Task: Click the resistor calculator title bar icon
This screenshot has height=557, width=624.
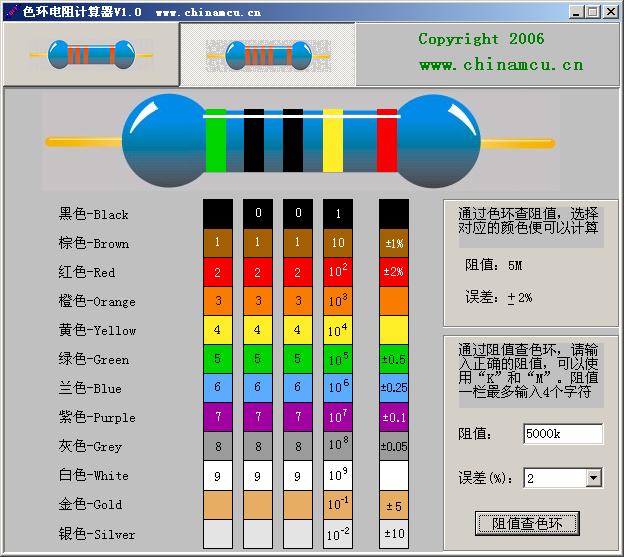Action: (x=12, y=12)
